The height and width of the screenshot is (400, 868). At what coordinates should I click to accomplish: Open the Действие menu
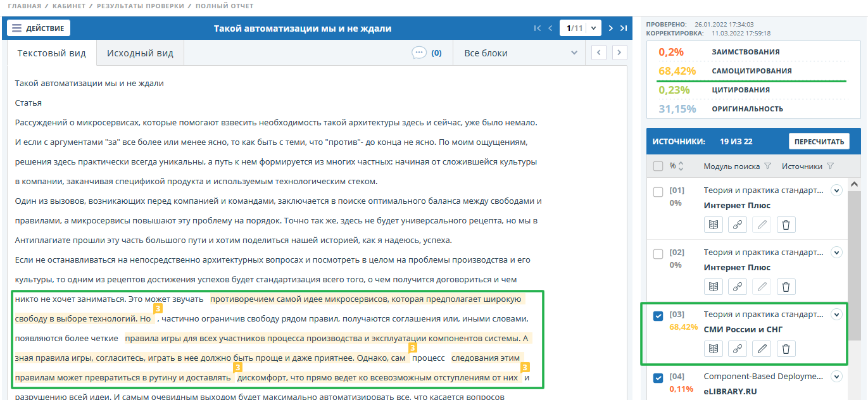point(39,28)
